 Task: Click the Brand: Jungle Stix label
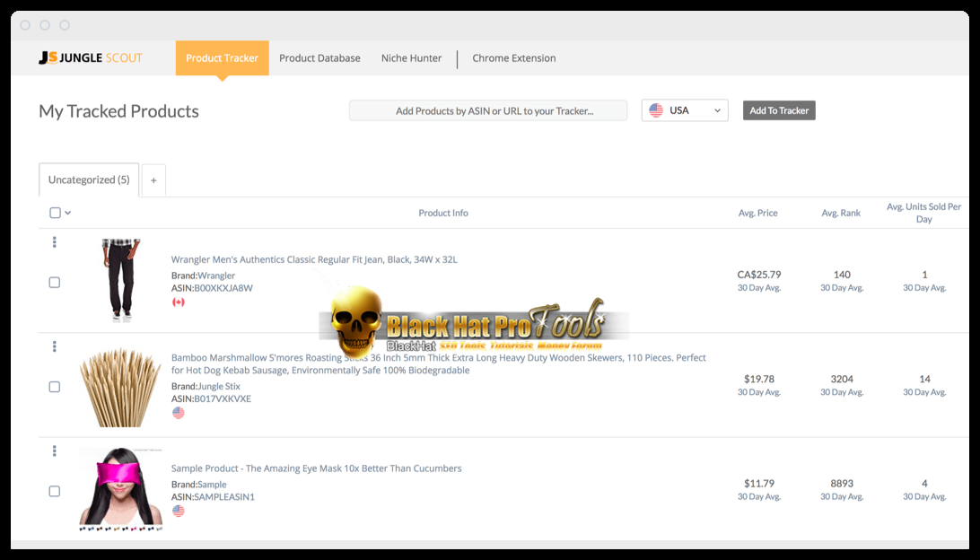tap(206, 386)
